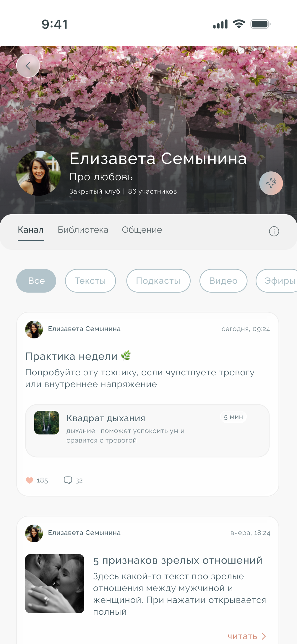
Task: Tap author avatar on yesterday's post
Action: tap(34, 533)
